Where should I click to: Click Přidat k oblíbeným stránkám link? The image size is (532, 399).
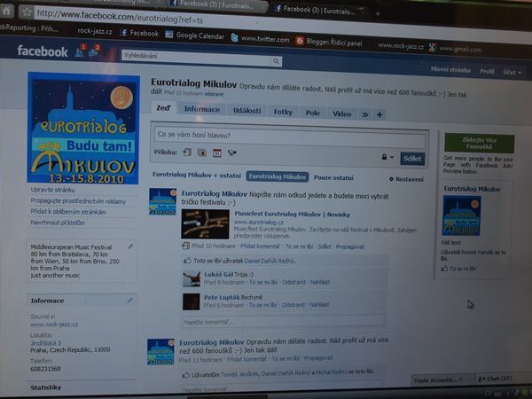(68, 212)
